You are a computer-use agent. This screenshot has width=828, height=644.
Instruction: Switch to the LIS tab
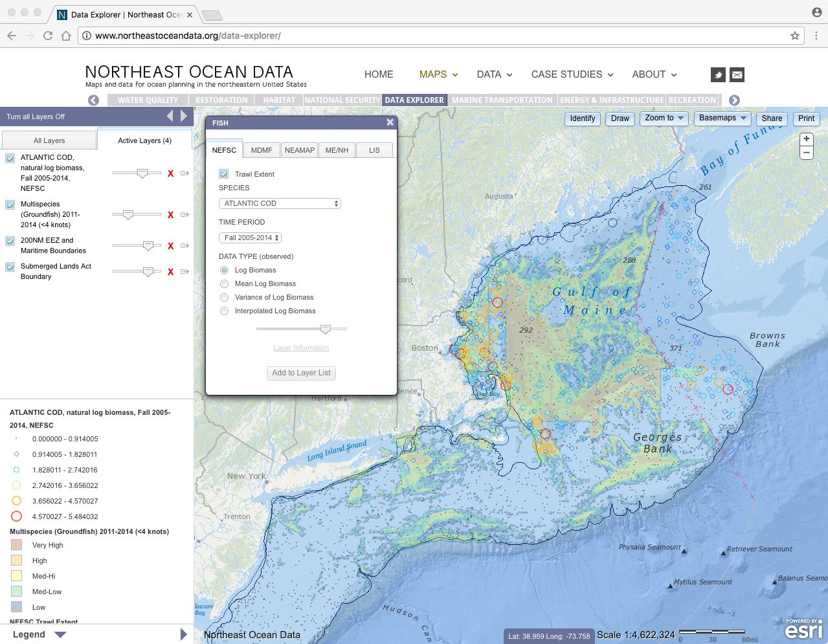(x=374, y=150)
